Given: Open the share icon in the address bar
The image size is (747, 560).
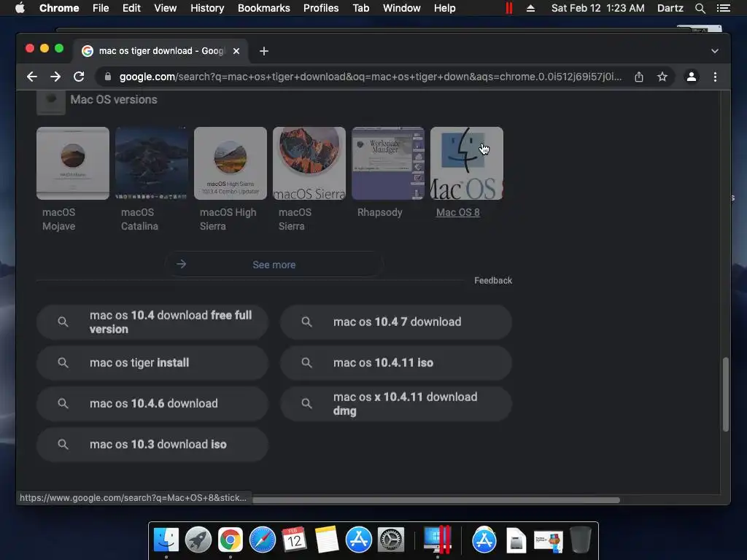Looking at the screenshot, I should (639, 77).
